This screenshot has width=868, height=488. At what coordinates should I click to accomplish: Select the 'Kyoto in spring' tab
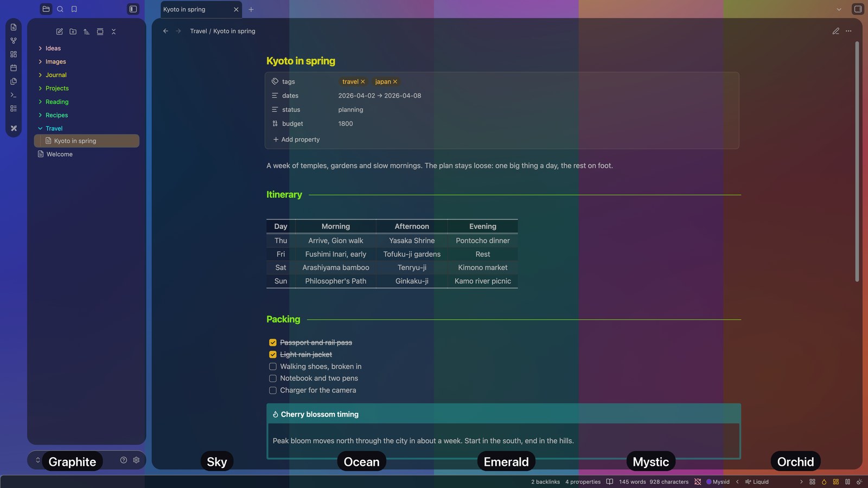(201, 9)
